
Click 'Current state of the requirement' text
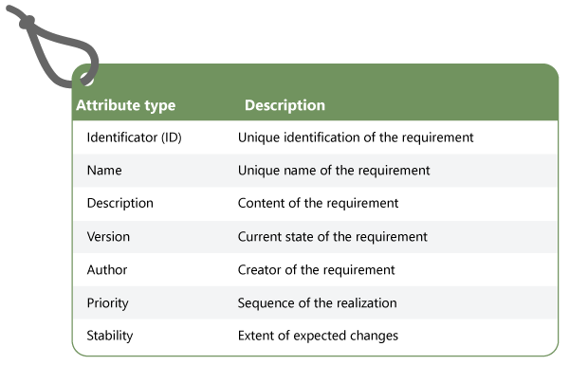333,237
